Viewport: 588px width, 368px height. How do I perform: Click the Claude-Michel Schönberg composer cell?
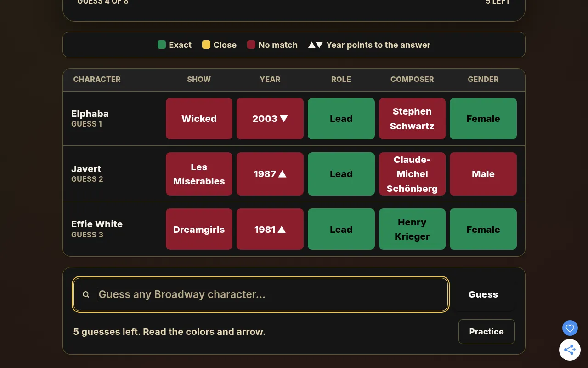(412, 174)
